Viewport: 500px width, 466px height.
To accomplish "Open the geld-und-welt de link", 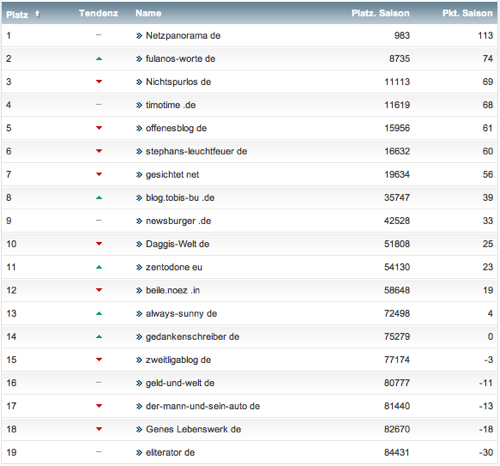I will 180,383.
